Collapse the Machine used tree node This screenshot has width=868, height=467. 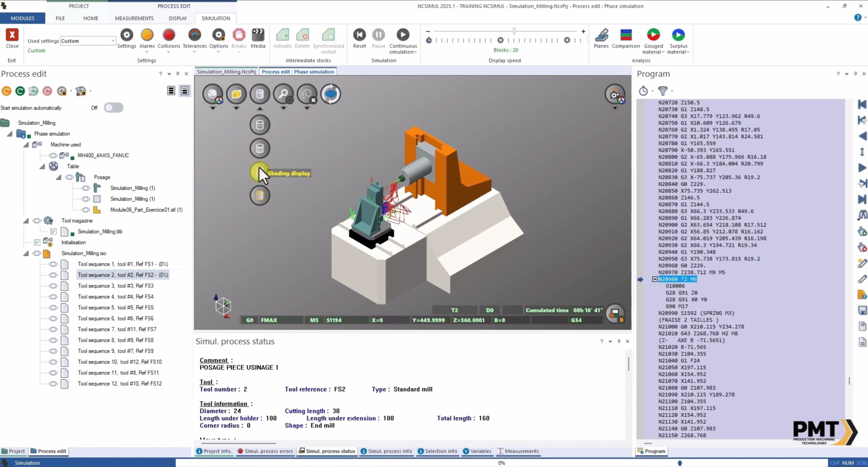pyautogui.click(x=26, y=145)
